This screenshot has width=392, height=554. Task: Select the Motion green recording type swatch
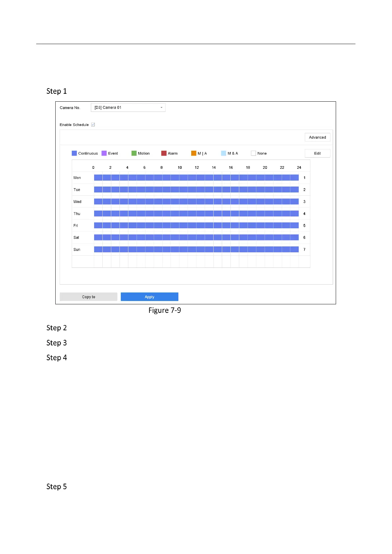(x=134, y=153)
